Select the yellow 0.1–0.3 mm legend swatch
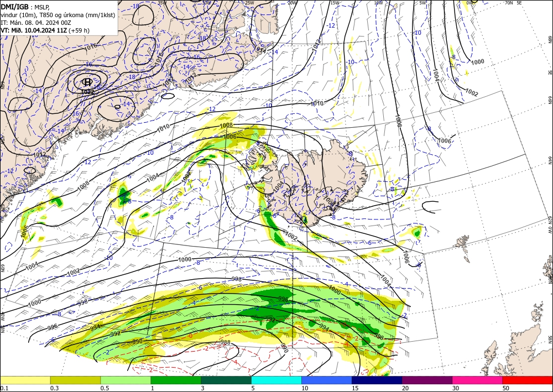 [x=25, y=380]
